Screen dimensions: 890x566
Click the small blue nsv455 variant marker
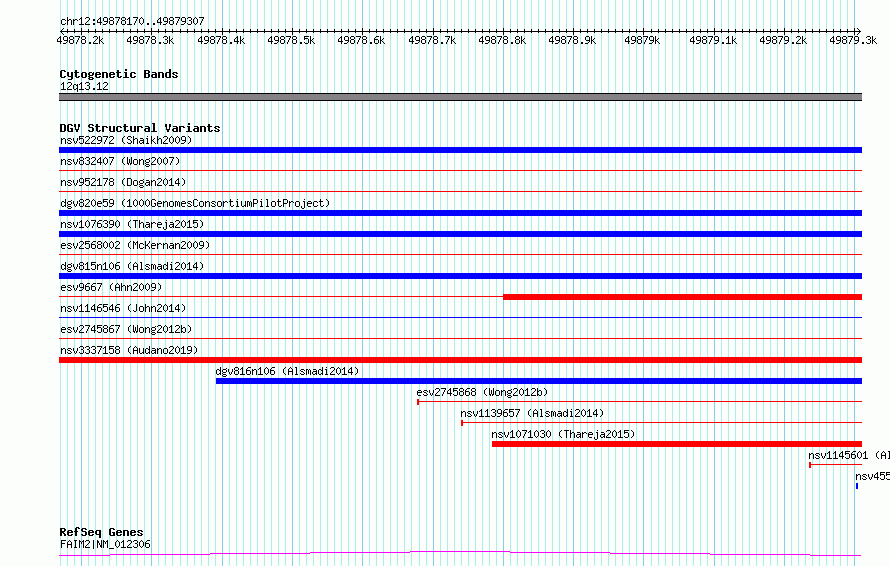click(857, 486)
